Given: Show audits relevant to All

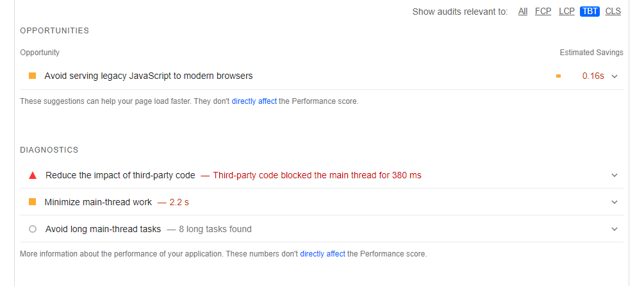Looking at the screenshot, I should tap(523, 12).
